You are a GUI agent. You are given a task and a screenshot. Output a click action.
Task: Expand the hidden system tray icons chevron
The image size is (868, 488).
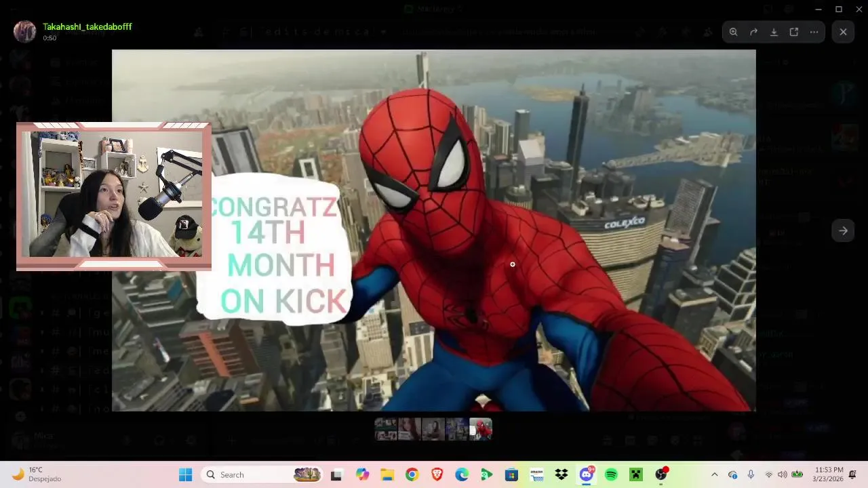pos(714,474)
